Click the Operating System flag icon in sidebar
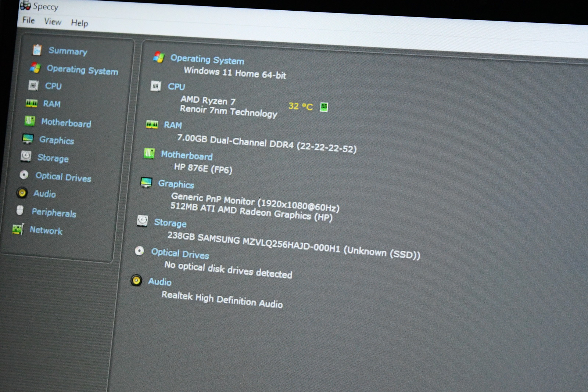Screen dimensions: 588x392 click(35, 67)
